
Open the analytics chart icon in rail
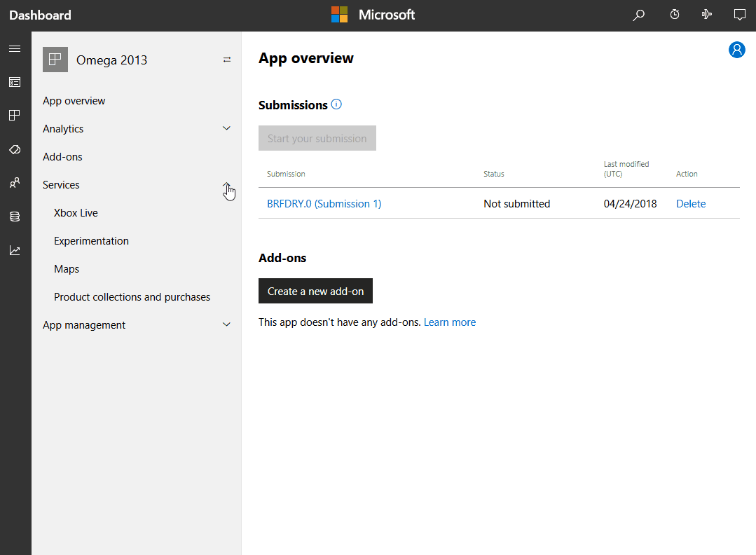[x=15, y=250]
